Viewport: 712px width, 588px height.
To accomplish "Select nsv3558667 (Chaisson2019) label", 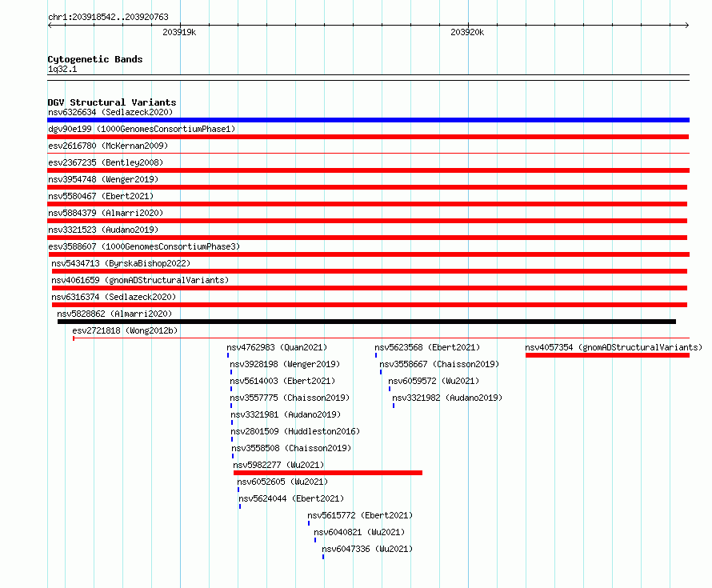I will pos(439,364).
